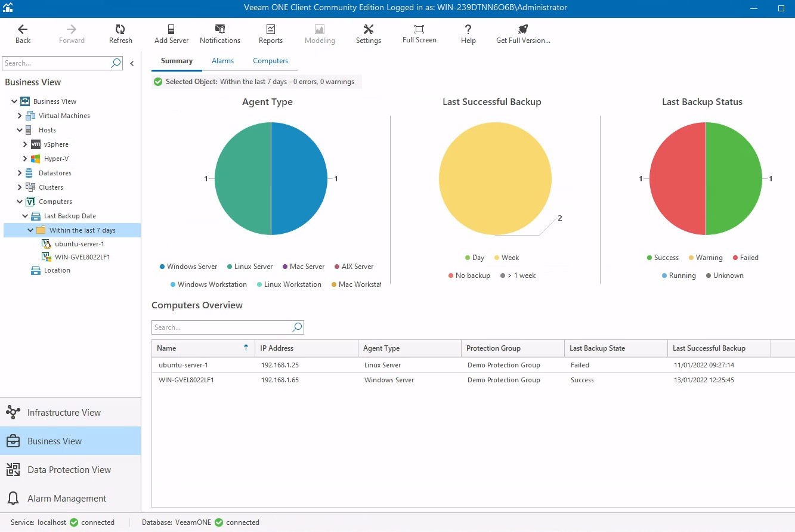Sort by Last Backup State column
Image resolution: width=795 pixels, height=532 pixels.
(616, 348)
